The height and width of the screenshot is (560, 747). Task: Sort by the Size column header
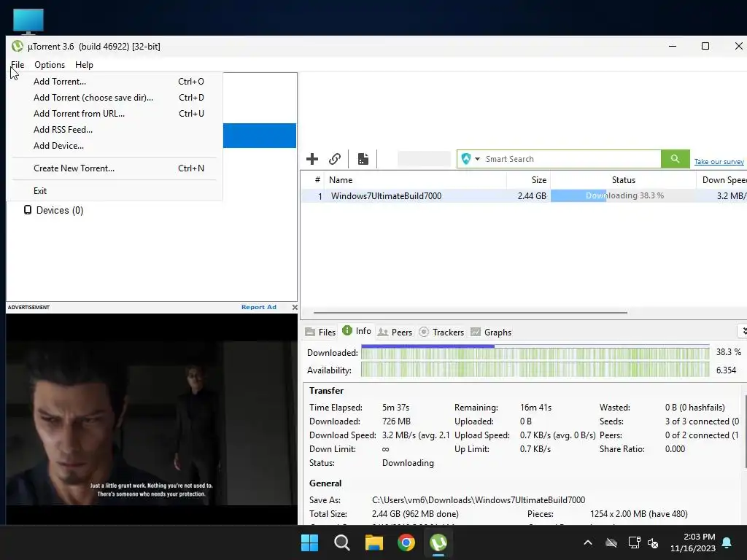(528, 180)
